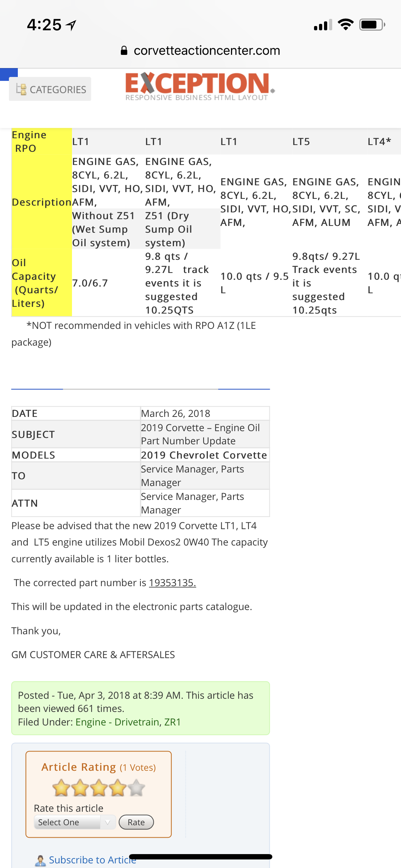Tap the location arrow status icon

[71, 25]
